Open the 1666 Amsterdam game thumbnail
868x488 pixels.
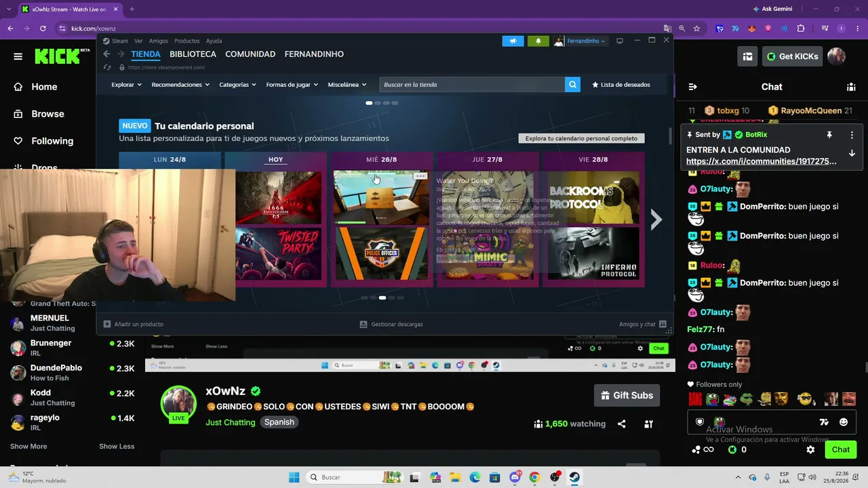(278, 197)
